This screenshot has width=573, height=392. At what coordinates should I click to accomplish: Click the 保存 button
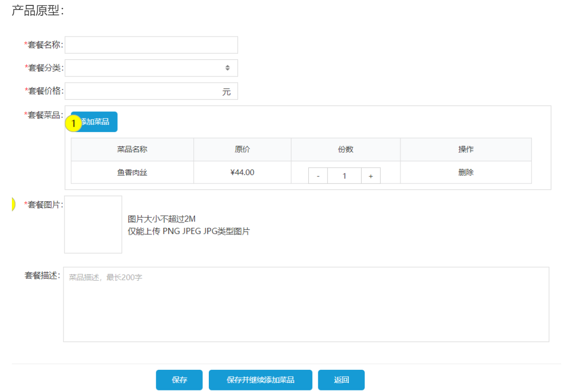pyautogui.click(x=179, y=380)
